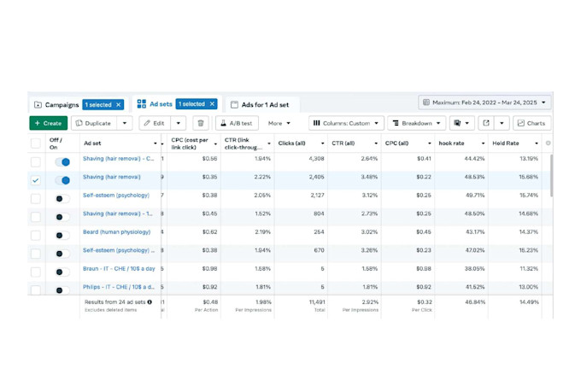
Task: Open the Breakdown dropdown
Action: click(x=416, y=123)
